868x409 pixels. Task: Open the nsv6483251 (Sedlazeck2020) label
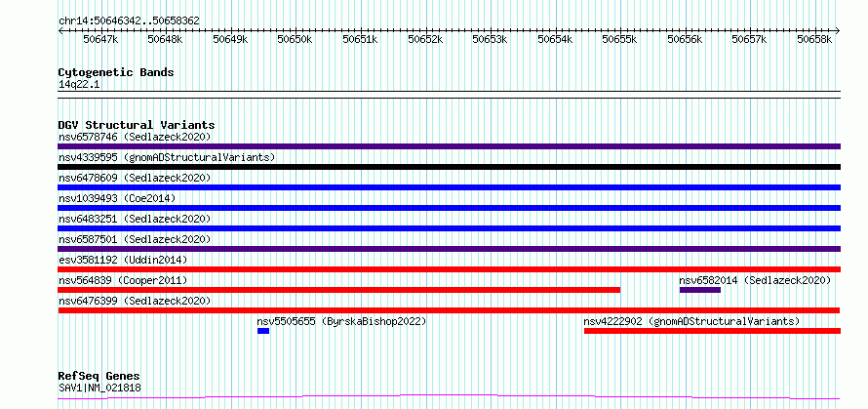pos(135,219)
